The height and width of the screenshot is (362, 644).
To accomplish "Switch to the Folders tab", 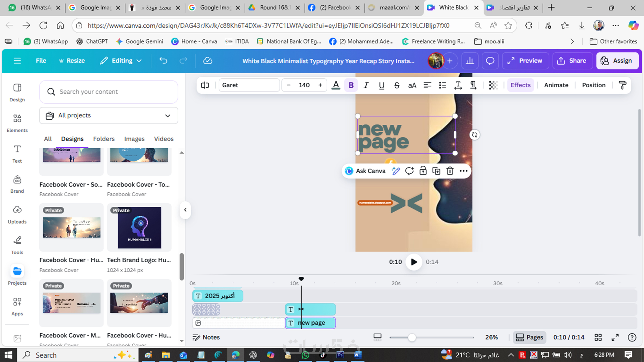I will (104, 139).
